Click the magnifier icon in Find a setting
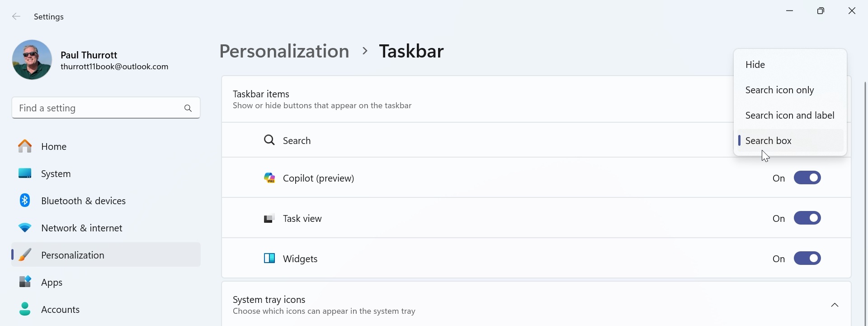The image size is (868, 326). coord(188,108)
